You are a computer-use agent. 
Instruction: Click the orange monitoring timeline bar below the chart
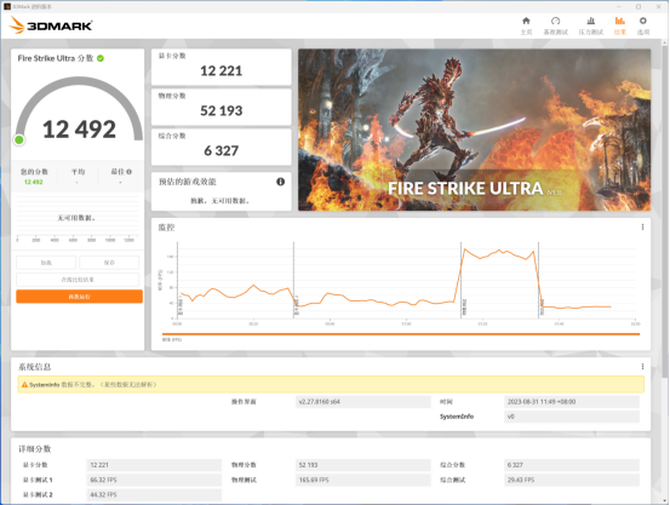tap(401, 334)
